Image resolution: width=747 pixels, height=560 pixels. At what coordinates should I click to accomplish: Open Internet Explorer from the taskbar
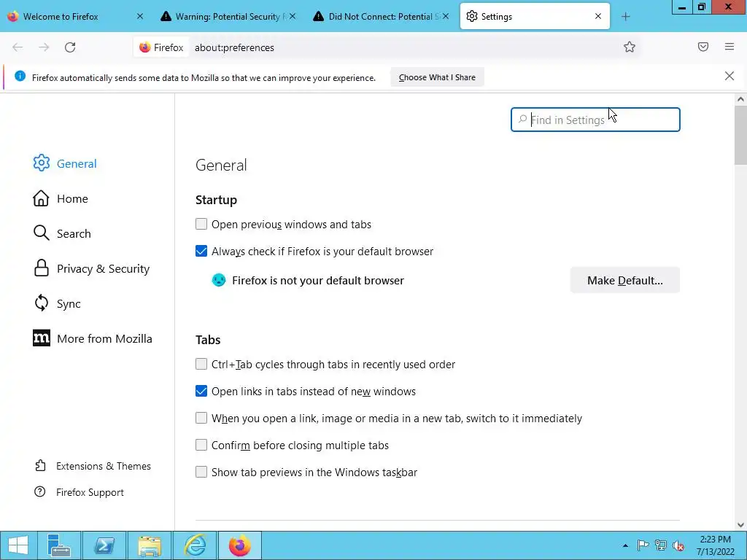195,545
